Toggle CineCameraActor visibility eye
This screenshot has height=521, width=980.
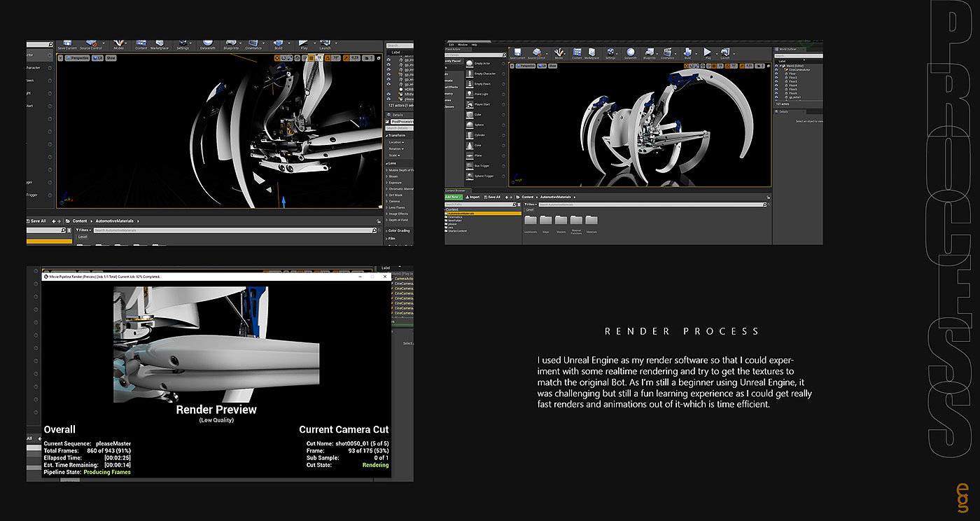[x=776, y=69]
